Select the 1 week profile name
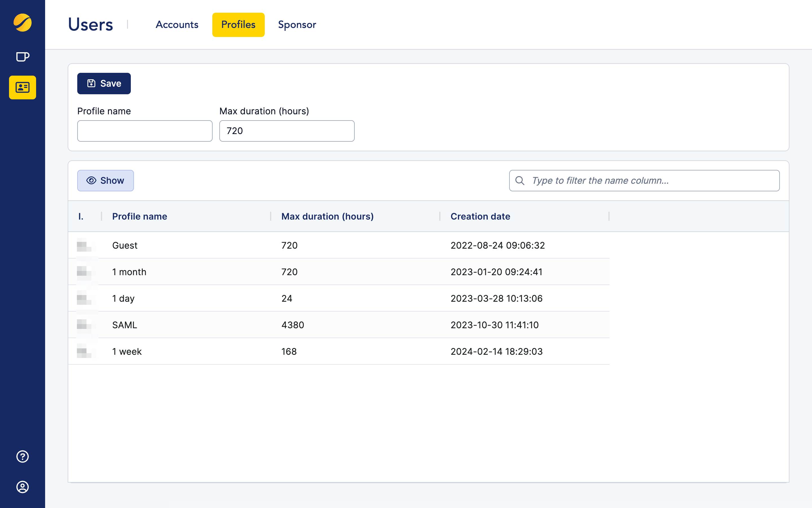The width and height of the screenshot is (812, 508). click(127, 351)
